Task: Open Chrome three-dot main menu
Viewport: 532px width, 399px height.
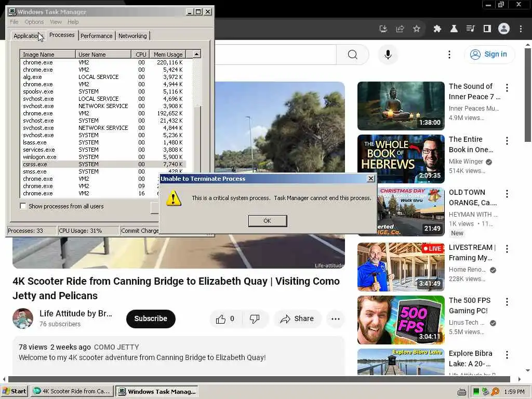Action: (521, 29)
